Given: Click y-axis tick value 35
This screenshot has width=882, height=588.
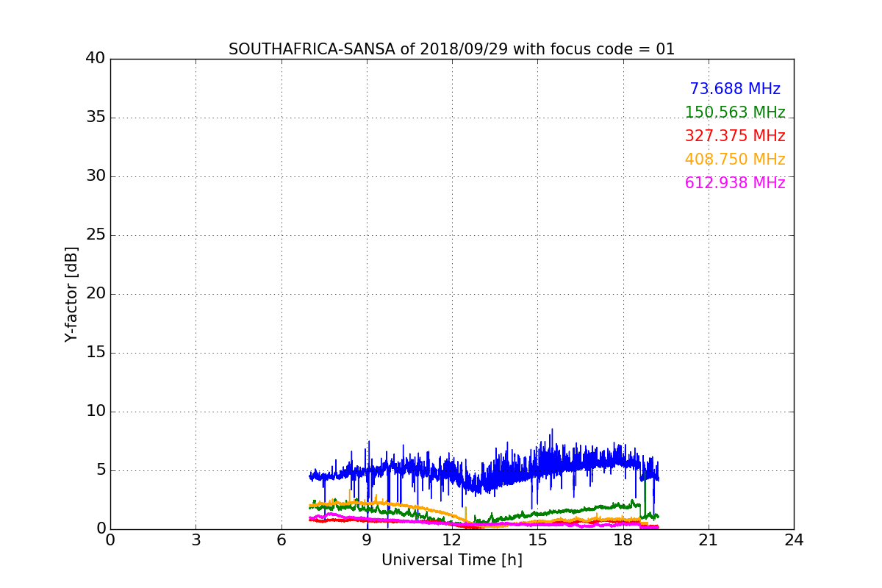Looking at the screenshot, I should (96, 118).
